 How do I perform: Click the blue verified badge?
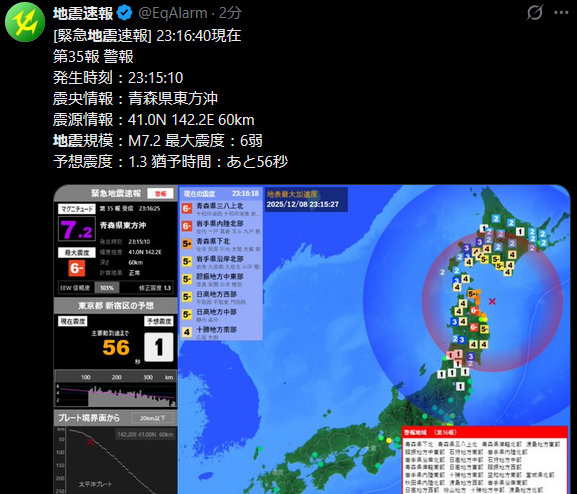(x=124, y=14)
